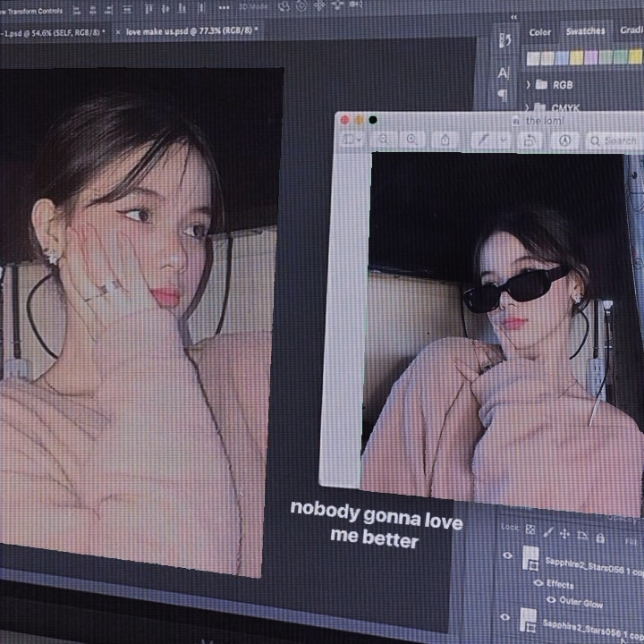Screen dimensions: 644x644
Task: Click the lock image pixels brush icon
Action: click(x=548, y=532)
